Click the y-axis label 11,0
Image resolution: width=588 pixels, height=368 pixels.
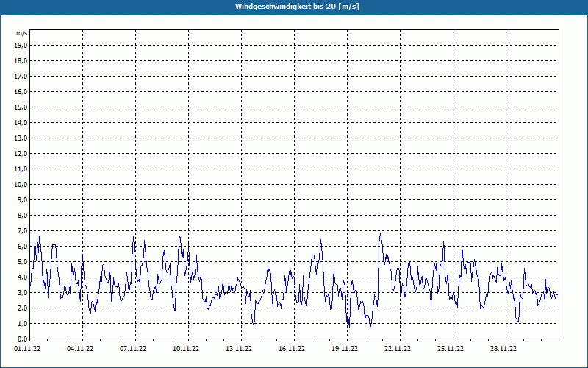click(21, 169)
